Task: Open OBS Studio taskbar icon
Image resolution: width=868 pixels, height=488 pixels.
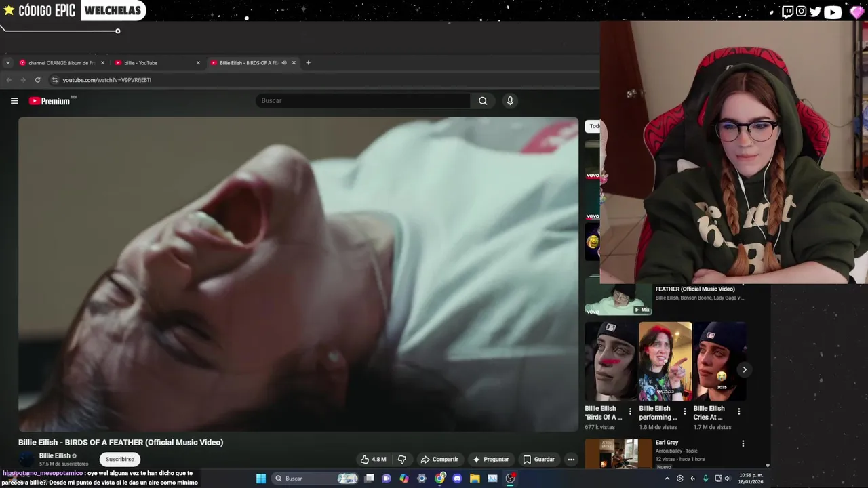Action: tap(510, 479)
